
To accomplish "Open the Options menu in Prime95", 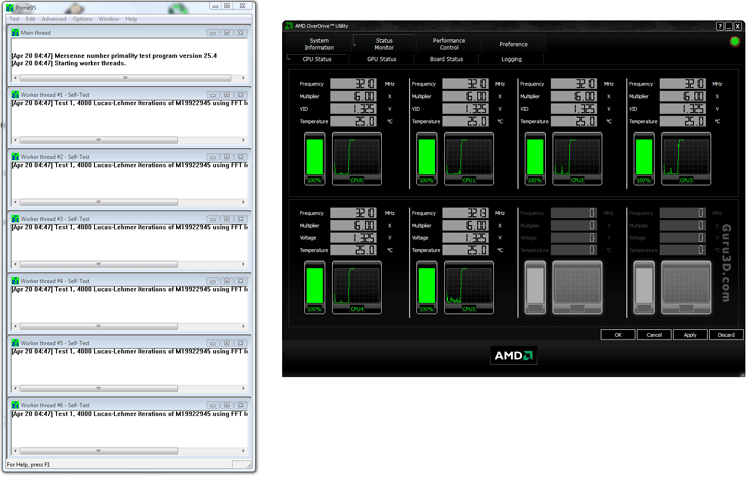I will pos(82,19).
